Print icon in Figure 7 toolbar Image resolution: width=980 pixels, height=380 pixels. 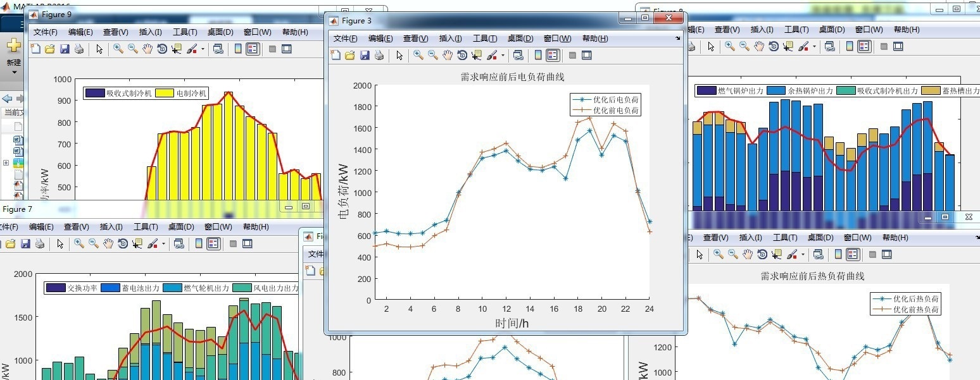[x=40, y=243]
